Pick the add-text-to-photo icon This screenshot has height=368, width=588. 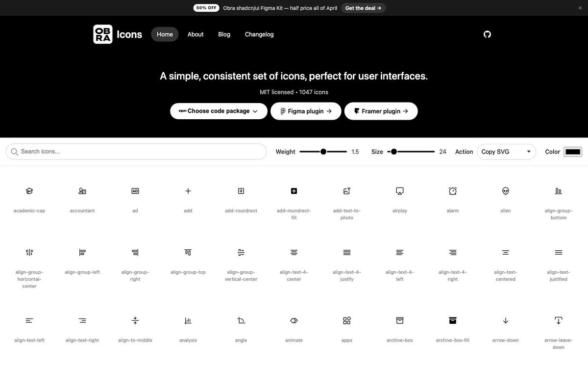coord(347,191)
